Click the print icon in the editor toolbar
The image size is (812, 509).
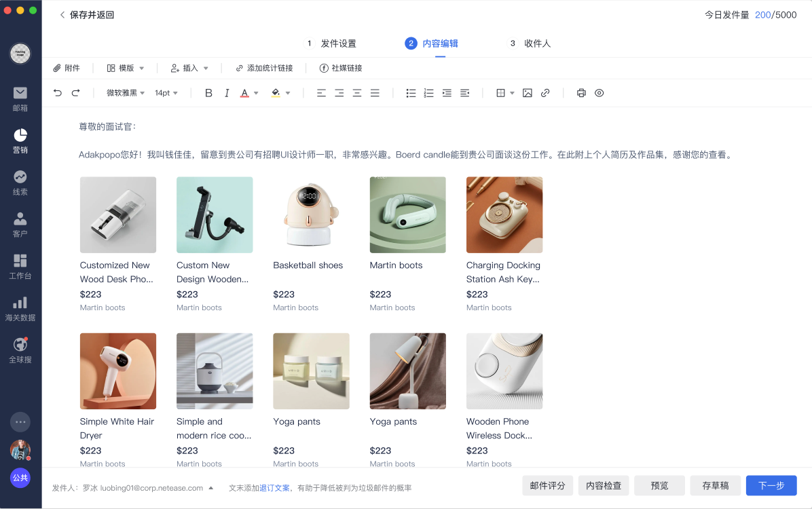(x=581, y=92)
